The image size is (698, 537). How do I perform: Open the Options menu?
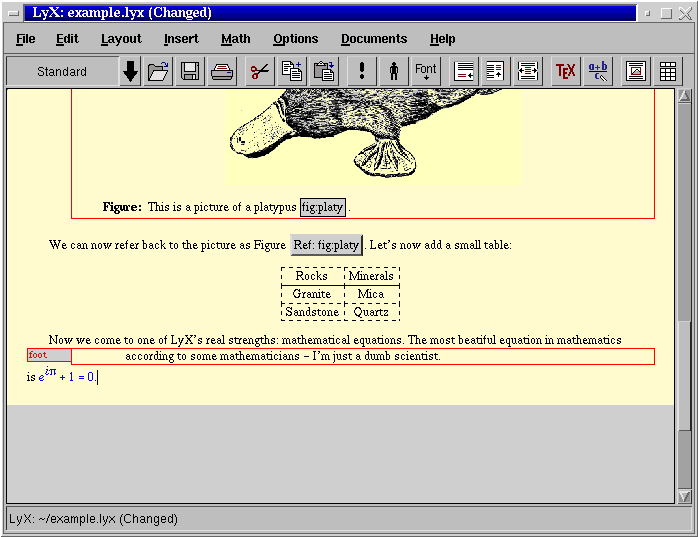pyautogui.click(x=296, y=39)
